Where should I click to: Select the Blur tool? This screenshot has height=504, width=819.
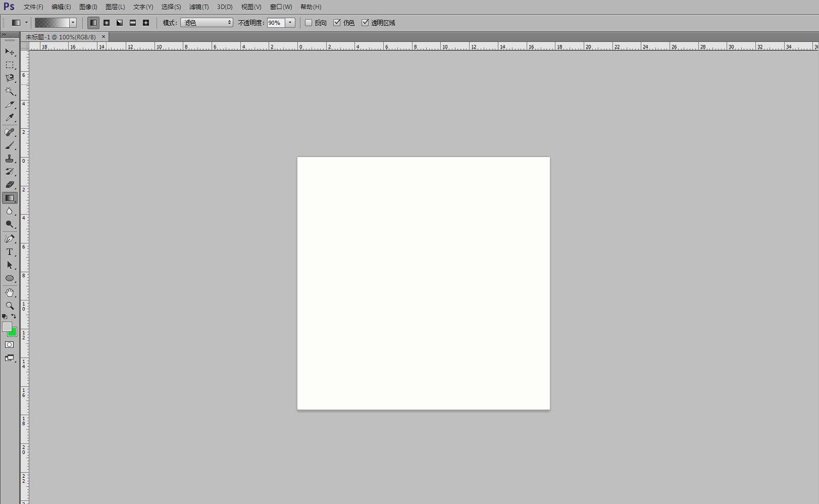[10, 211]
